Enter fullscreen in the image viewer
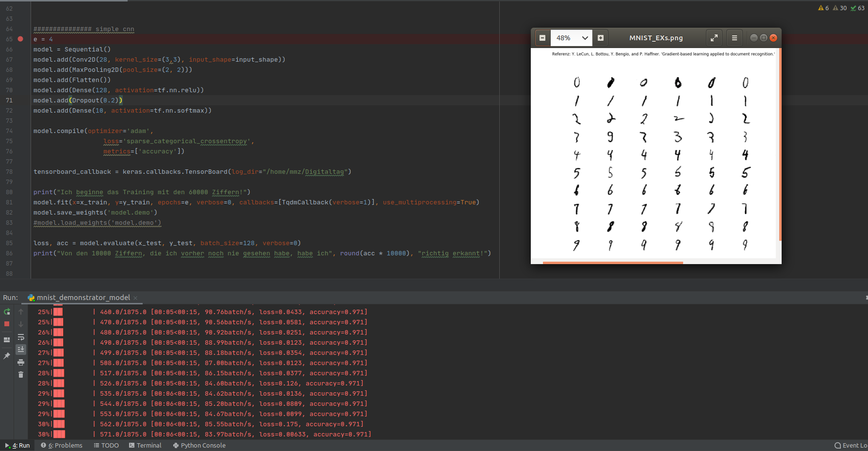This screenshot has height=451, width=868. 714,38
